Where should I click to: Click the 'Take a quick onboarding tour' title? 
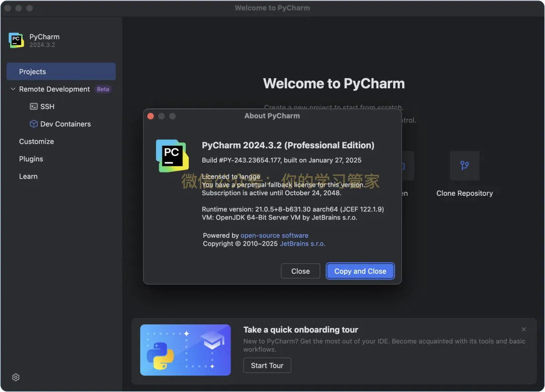point(300,329)
